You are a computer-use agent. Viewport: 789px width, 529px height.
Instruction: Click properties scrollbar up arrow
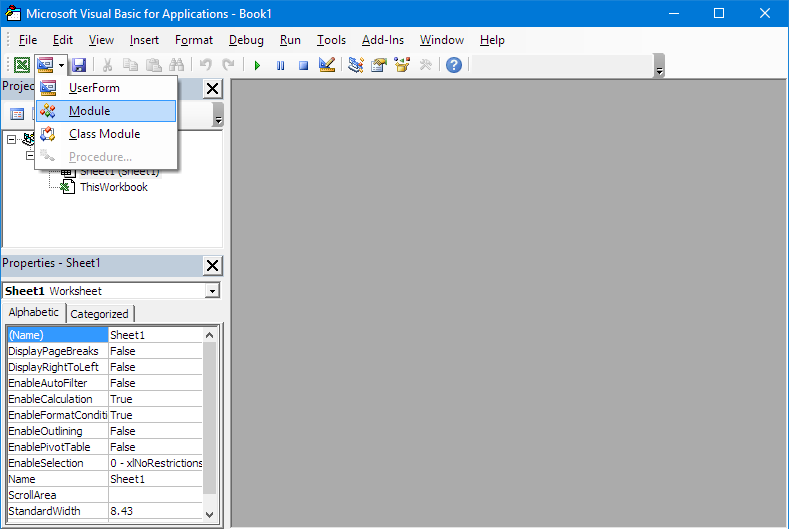tap(210, 335)
